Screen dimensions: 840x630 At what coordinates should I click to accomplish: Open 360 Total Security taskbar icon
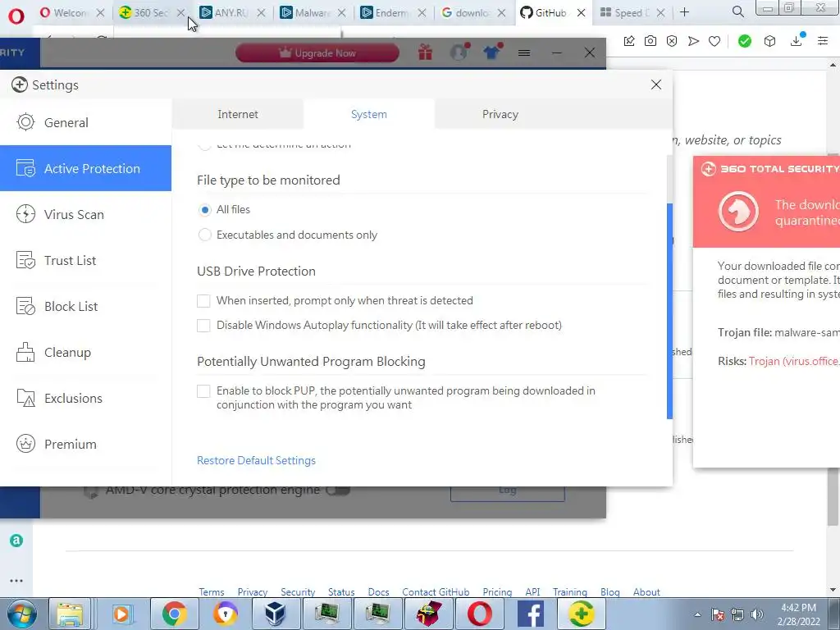(x=582, y=614)
